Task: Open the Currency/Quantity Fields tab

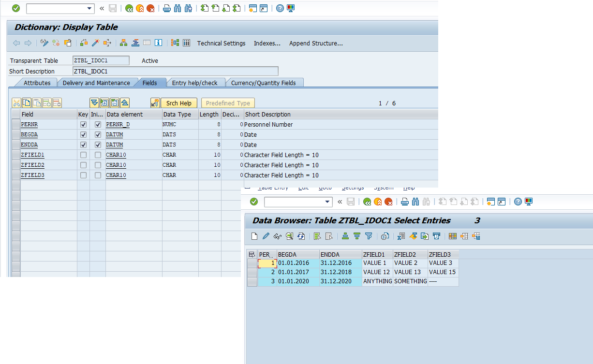Action: (x=263, y=83)
